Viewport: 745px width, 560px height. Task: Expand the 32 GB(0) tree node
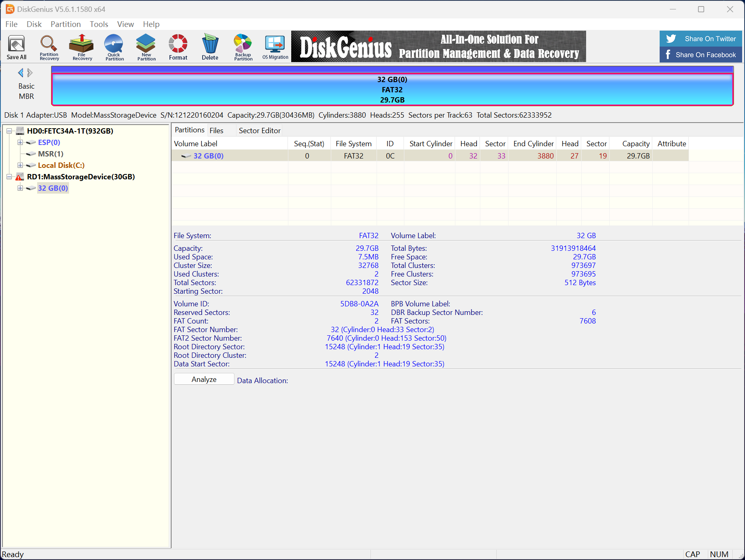(20, 188)
